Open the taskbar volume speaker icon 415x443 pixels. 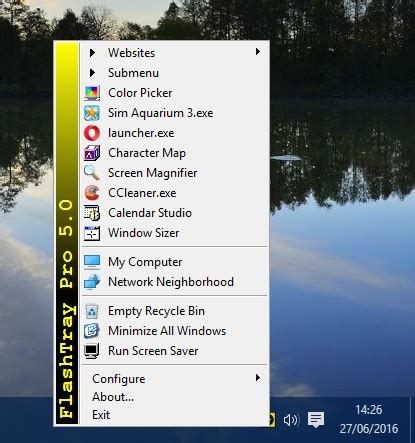pyautogui.click(x=291, y=420)
